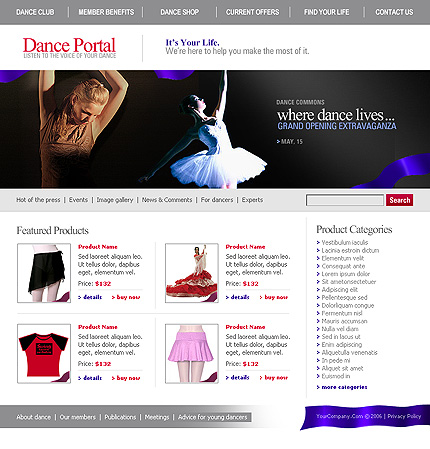Click 'buy now' for the black skirt
The width and height of the screenshot is (430, 449).
point(126,297)
